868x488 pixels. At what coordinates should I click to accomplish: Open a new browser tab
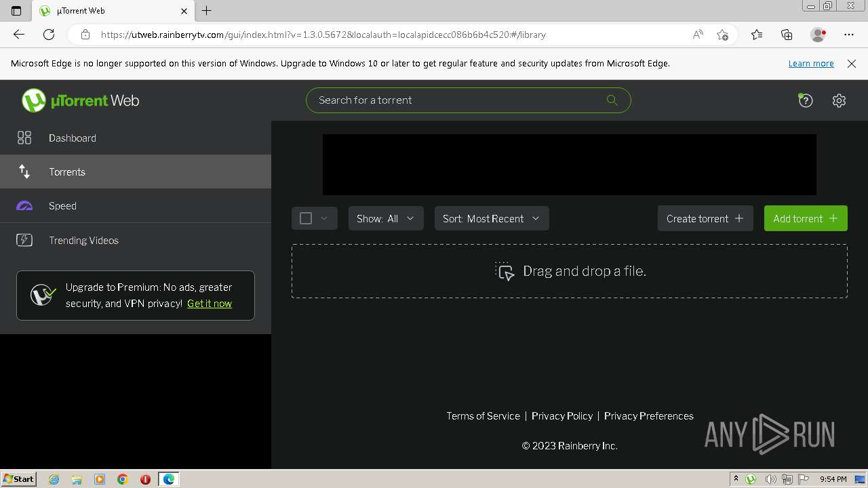pyautogui.click(x=207, y=11)
